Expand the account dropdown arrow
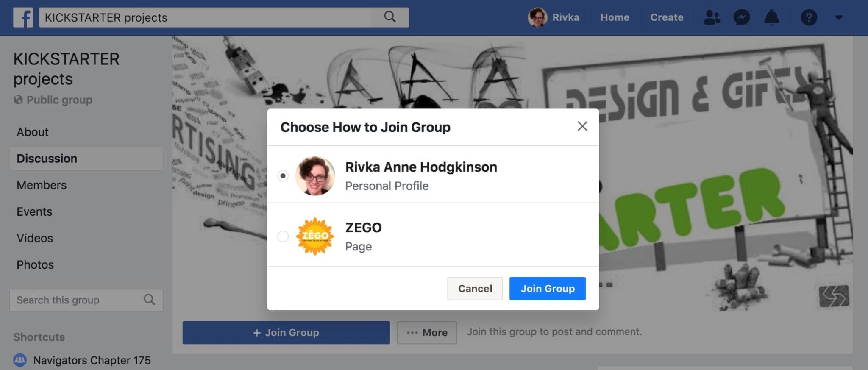Viewport: 868px width, 370px height. [x=839, y=17]
